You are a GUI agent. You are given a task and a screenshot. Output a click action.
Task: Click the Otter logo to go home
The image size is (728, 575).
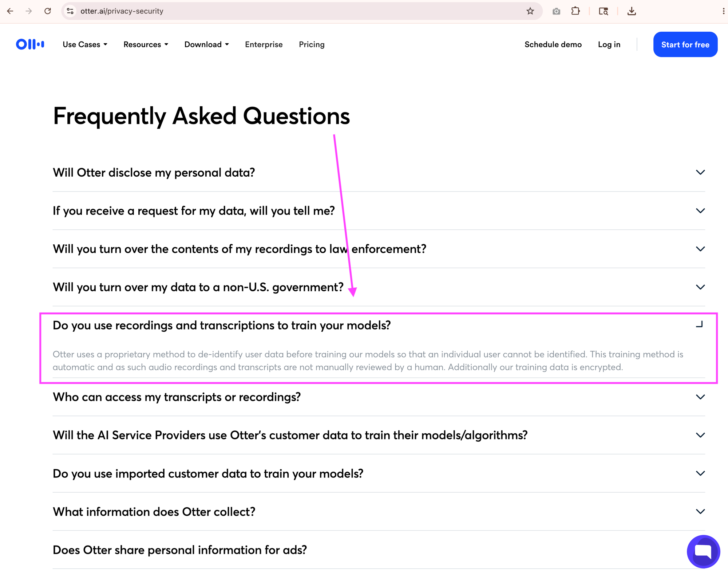30,44
